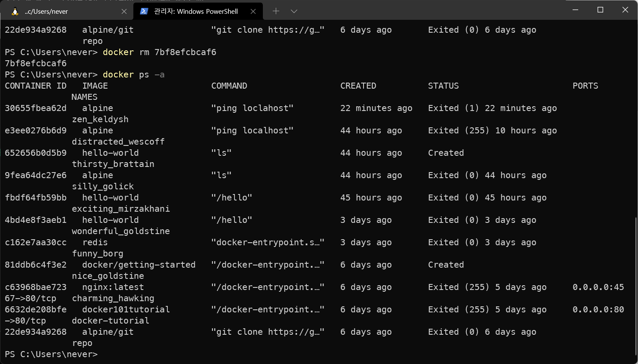Click the 22 minutes ago created value
The height and width of the screenshot is (364, 638).
coord(376,108)
